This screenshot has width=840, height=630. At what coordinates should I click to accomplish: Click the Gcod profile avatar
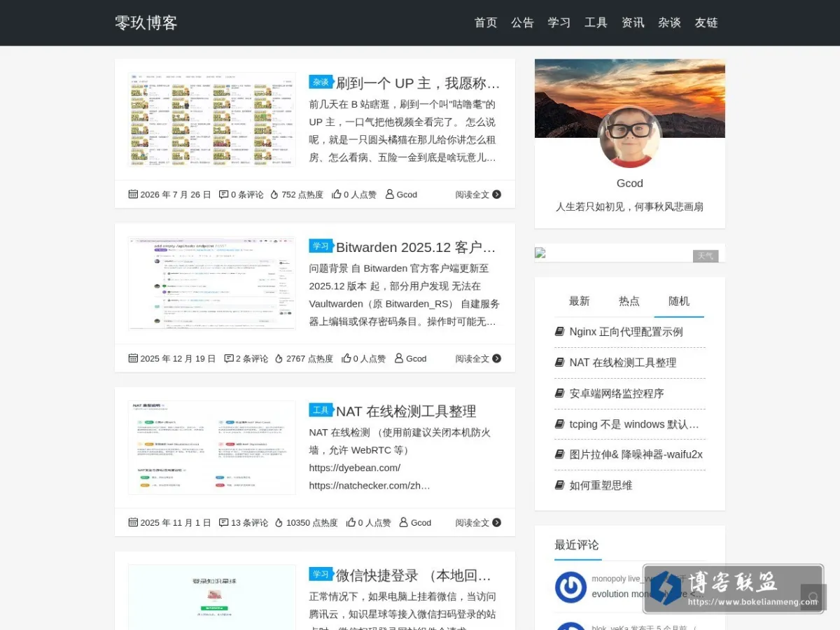click(630, 136)
